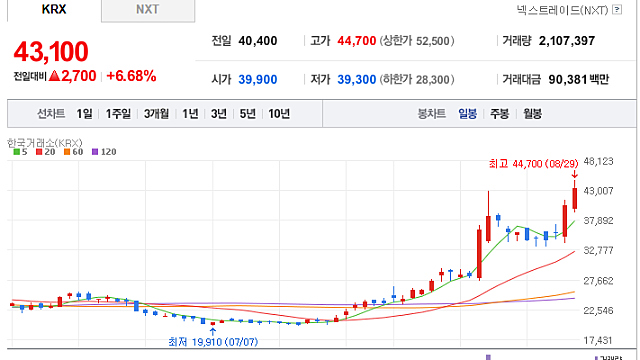640x360 pixels.
Task: Click the 17,431 price axis label
Action: click(x=598, y=340)
